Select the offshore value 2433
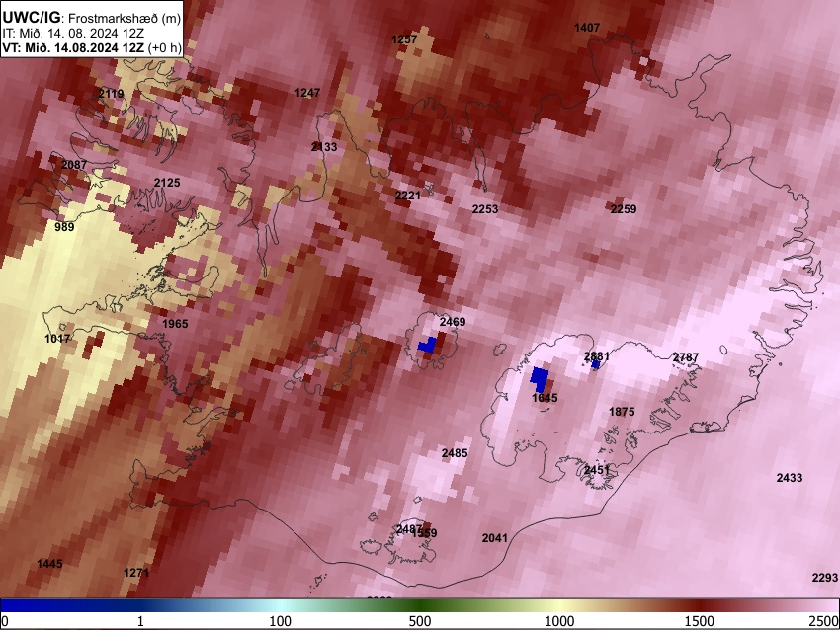Screen dimensions: 840x630 click(790, 478)
